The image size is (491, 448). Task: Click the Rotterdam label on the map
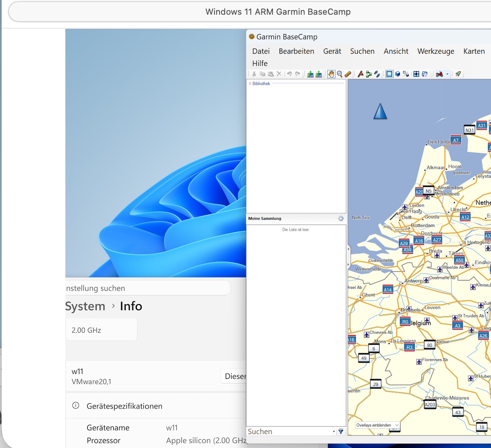423,225
